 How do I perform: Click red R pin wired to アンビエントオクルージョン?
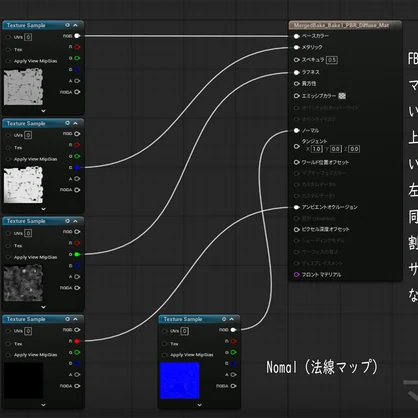[77, 341]
